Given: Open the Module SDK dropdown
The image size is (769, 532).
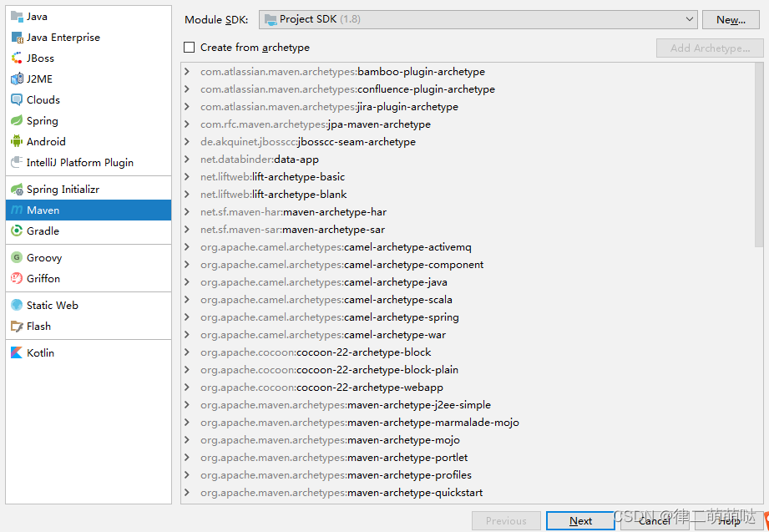Looking at the screenshot, I should pos(478,19).
